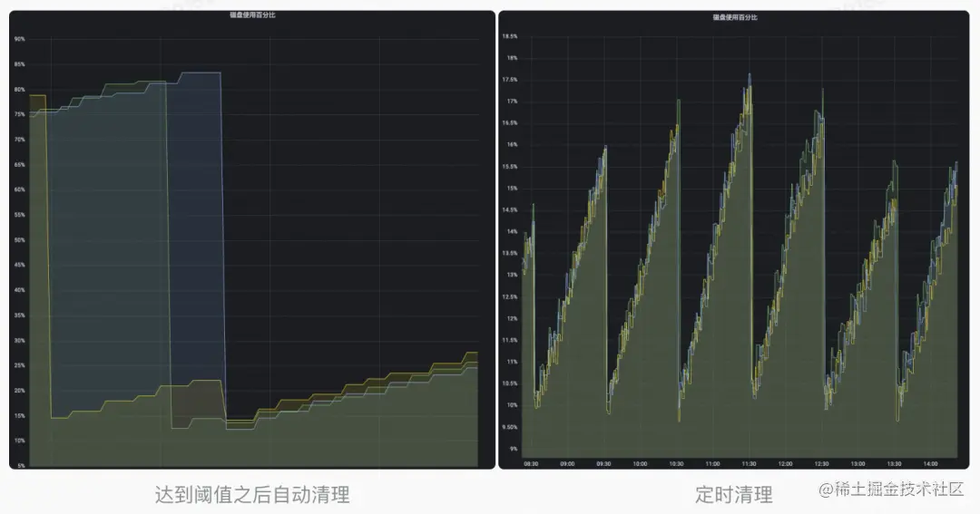Click the 18% label on right panel axis
Viewport: 980px width, 514px height.
(512, 58)
